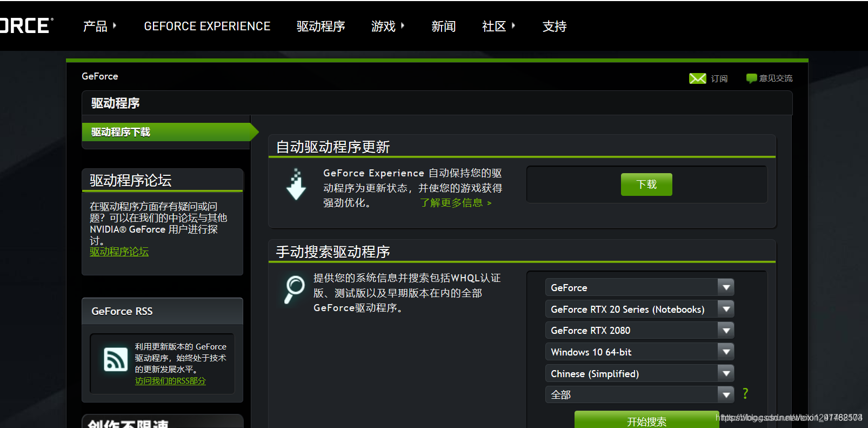Screen dimensions: 868x428
Task: Click the GeForce breadcrumb text
Action: [x=100, y=76]
